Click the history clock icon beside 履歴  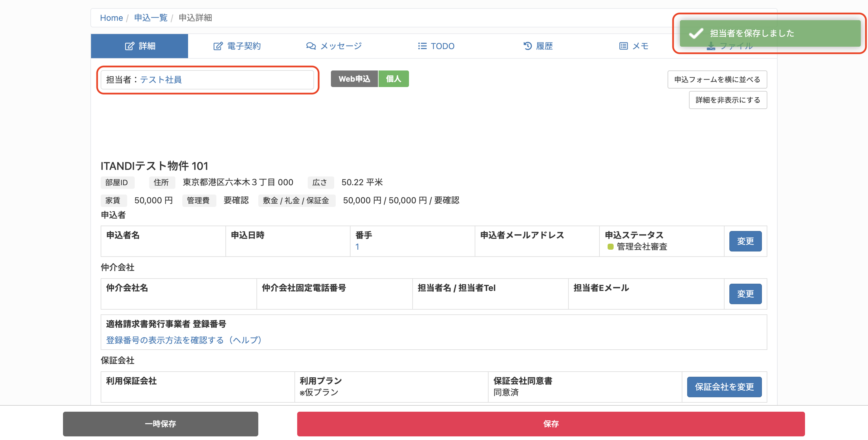click(527, 46)
